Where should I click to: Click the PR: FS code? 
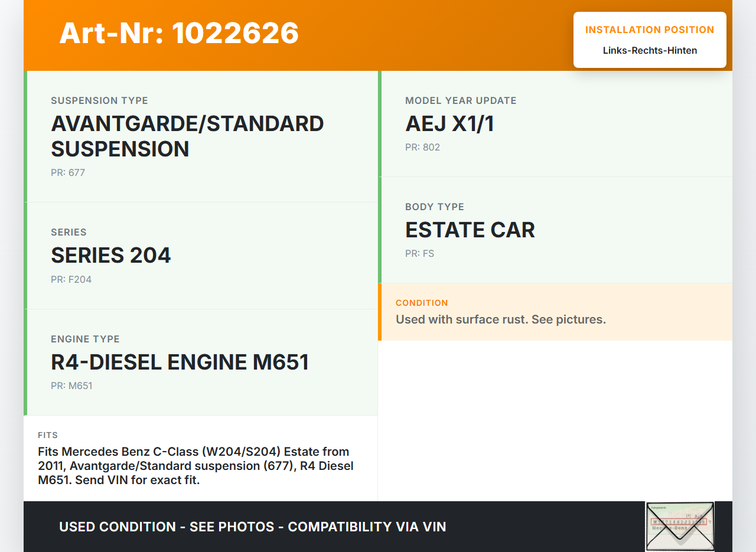tap(419, 254)
